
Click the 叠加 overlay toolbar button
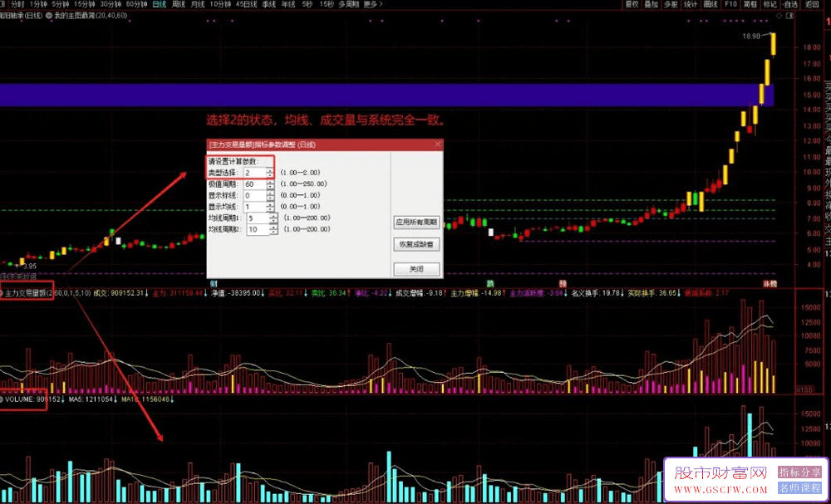click(x=651, y=4)
